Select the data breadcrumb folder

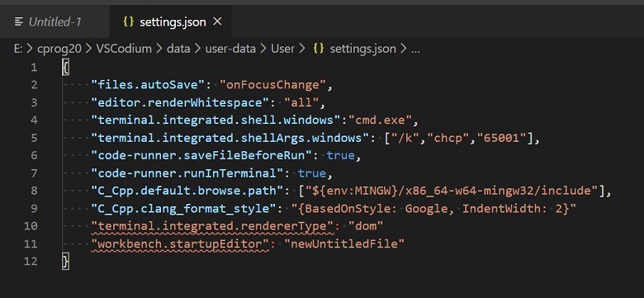pos(178,49)
